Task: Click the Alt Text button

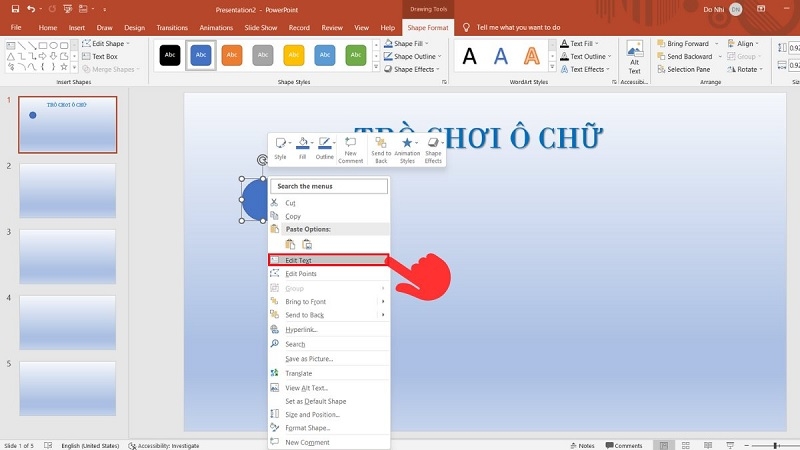Action: click(634, 58)
